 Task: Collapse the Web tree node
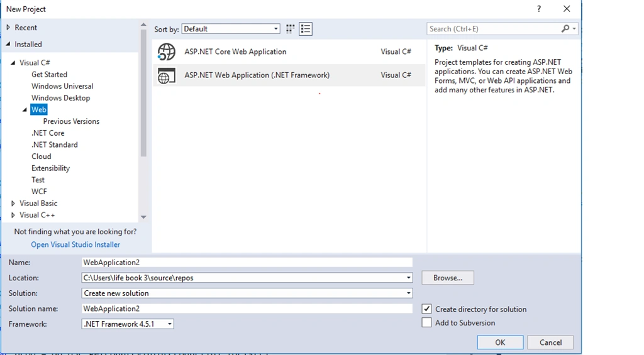click(x=25, y=109)
